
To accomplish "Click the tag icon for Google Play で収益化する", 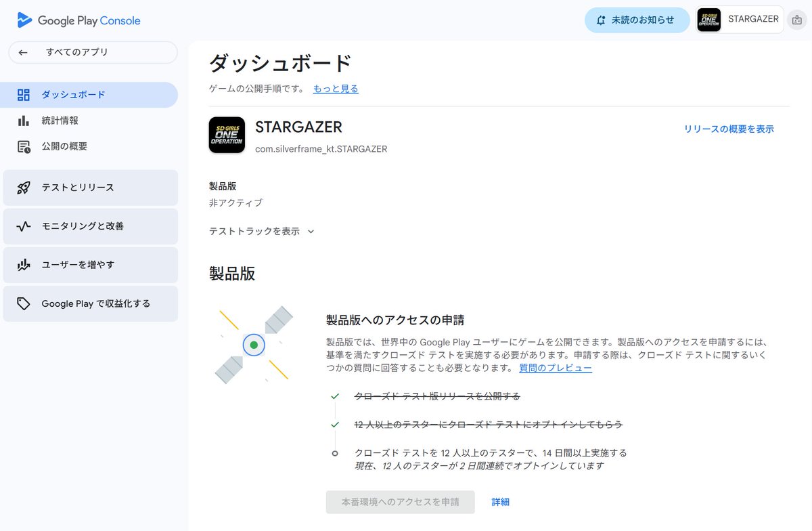I will click(x=24, y=303).
